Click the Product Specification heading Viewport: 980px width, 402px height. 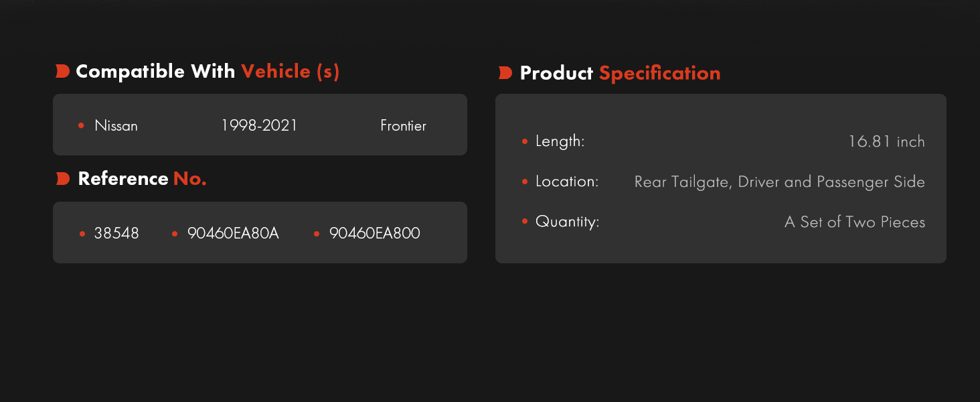(x=620, y=73)
